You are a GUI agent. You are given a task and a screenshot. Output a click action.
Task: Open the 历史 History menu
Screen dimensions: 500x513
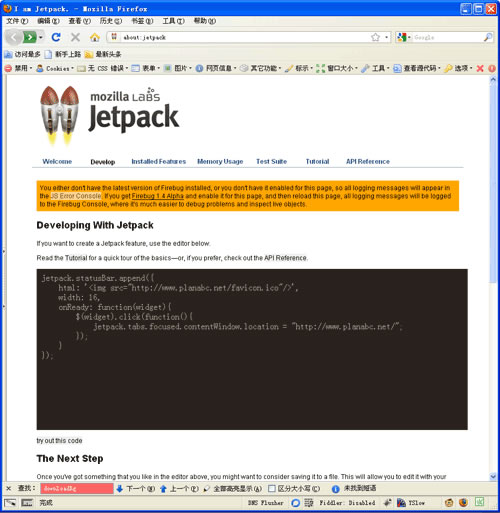111,21
